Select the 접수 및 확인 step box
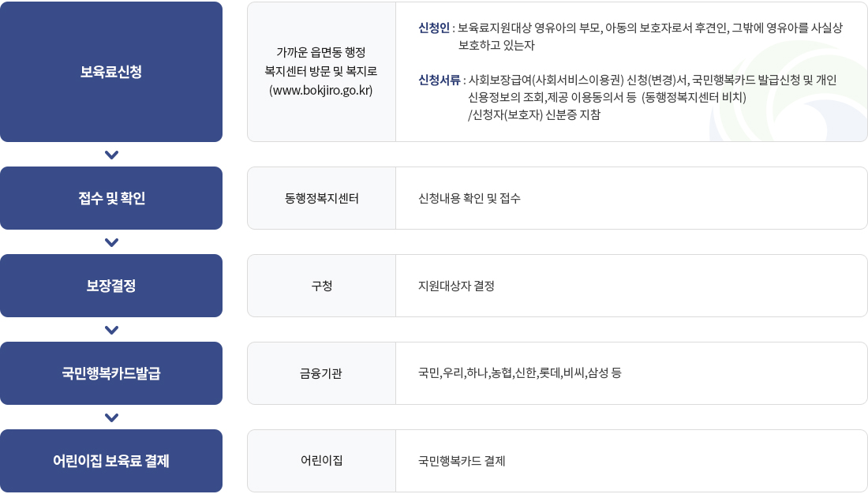 tap(111, 198)
